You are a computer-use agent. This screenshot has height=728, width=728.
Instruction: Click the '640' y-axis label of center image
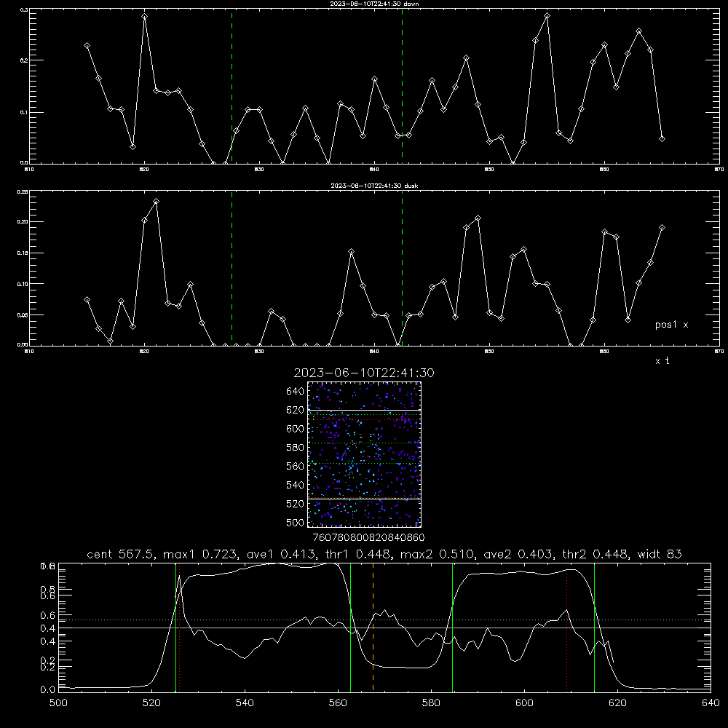[296, 391]
